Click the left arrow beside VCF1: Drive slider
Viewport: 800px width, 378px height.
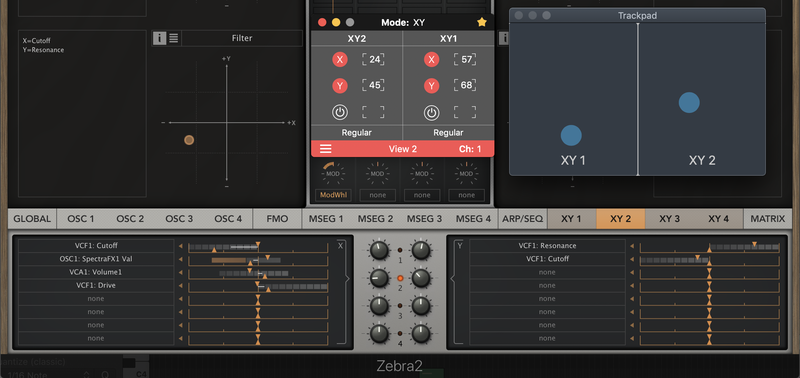(181, 286)
